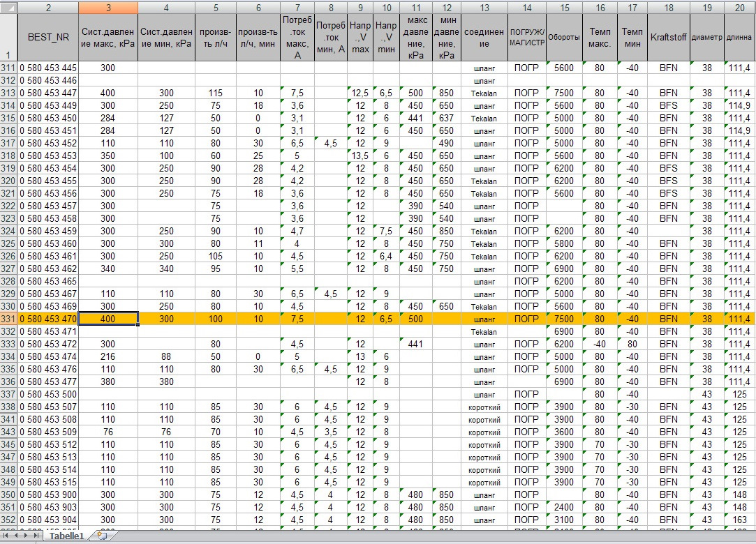756x544 pixels.
Task: Select column 20 via its header
Action: tap(739, 6)
